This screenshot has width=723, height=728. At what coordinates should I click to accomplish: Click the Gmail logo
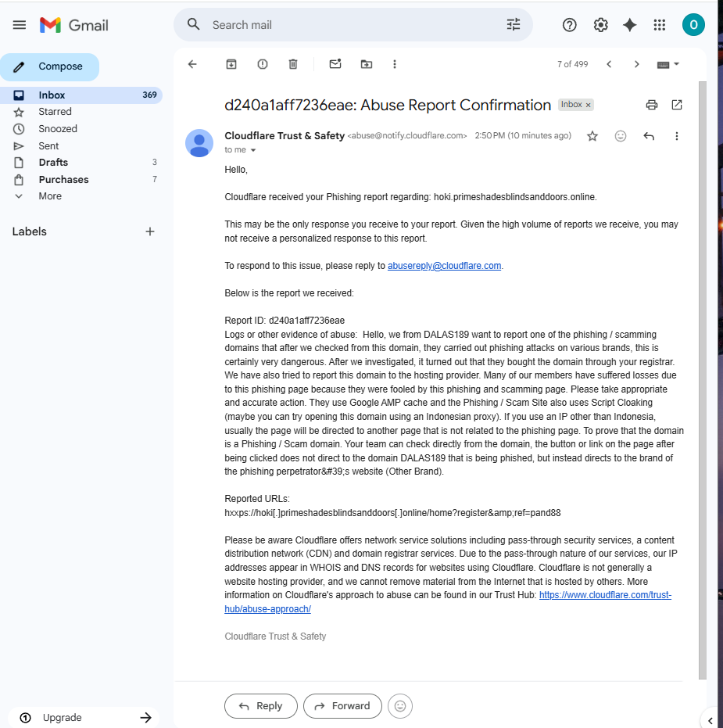tap(74, 25)
